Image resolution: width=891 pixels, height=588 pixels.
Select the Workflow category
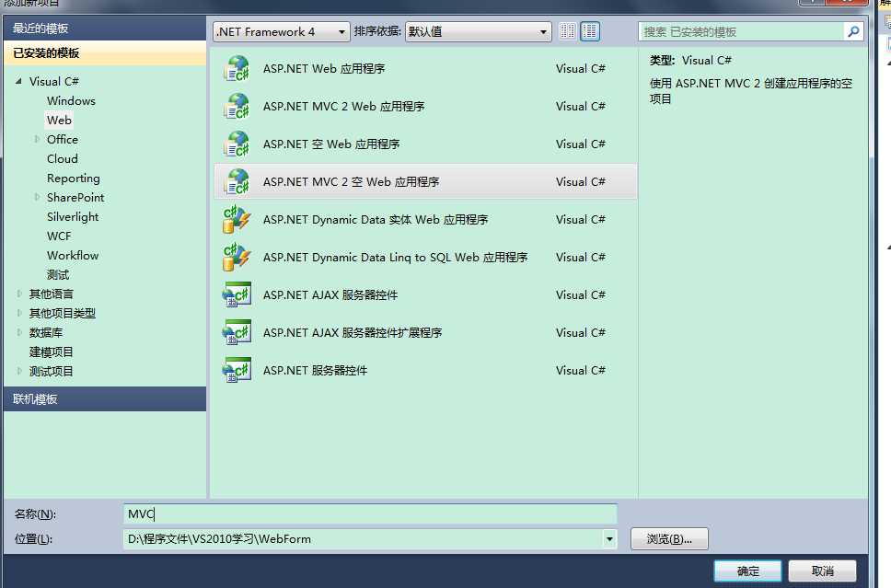(73, 255)
